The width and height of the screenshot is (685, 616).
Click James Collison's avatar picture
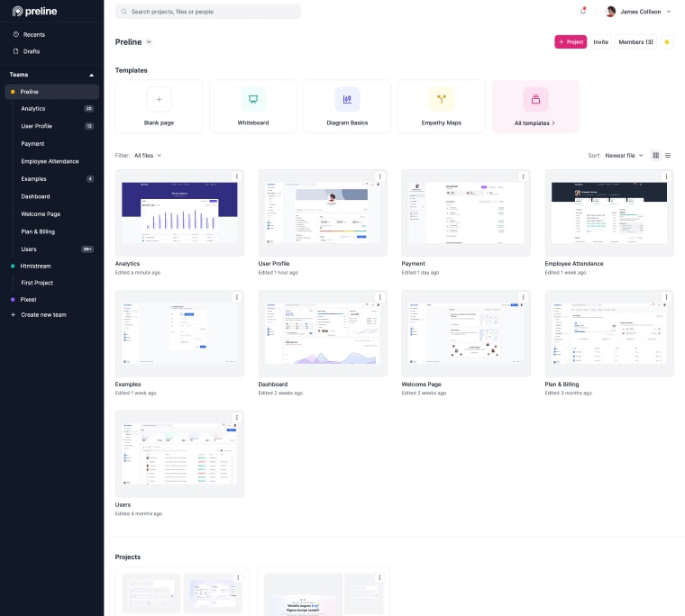point(611,12)
